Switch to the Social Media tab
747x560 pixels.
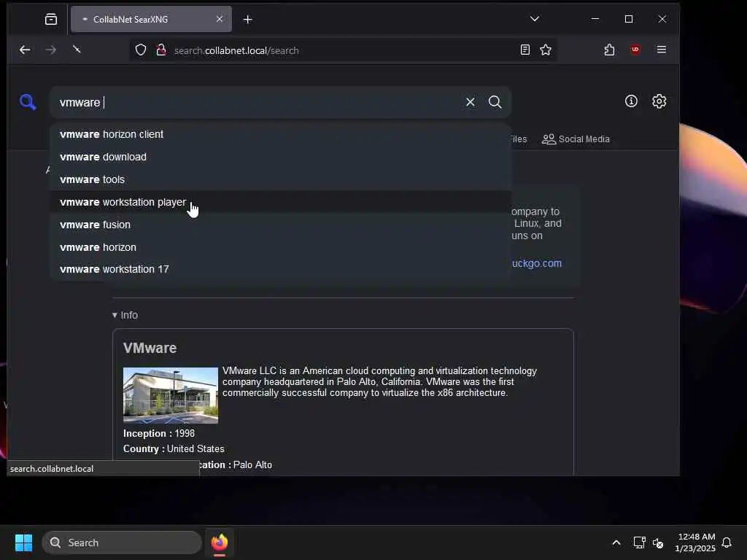click(x=576, y=139)
